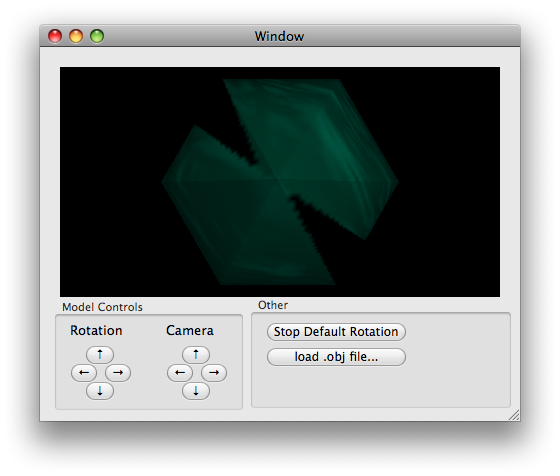Click the Model Controls group title

102,307
